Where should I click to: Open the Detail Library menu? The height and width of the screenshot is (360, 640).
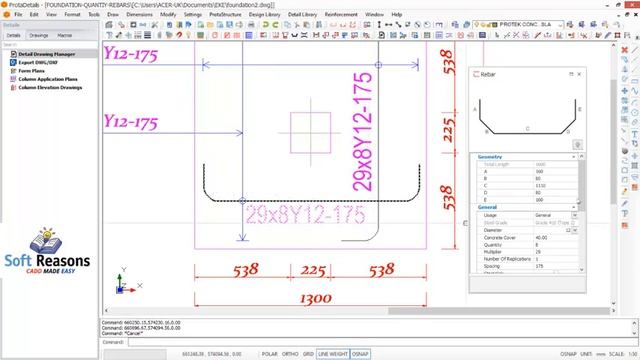[x=302, y=14]
